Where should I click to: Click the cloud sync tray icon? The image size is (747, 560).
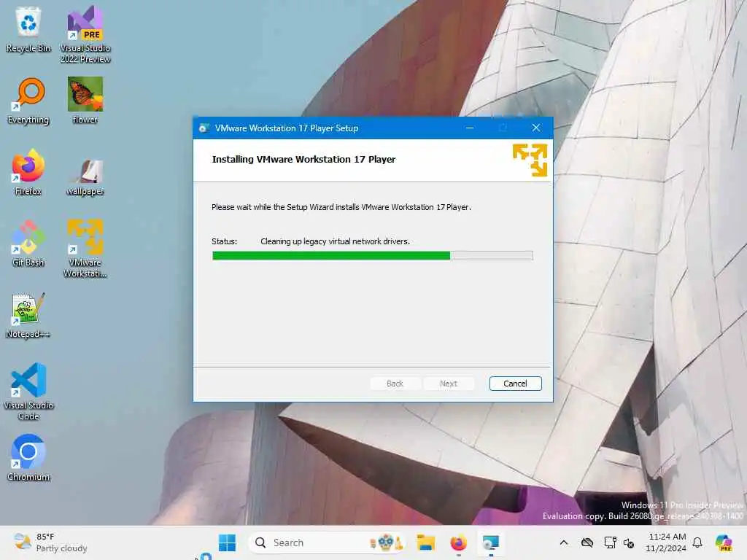click(587, 542)
